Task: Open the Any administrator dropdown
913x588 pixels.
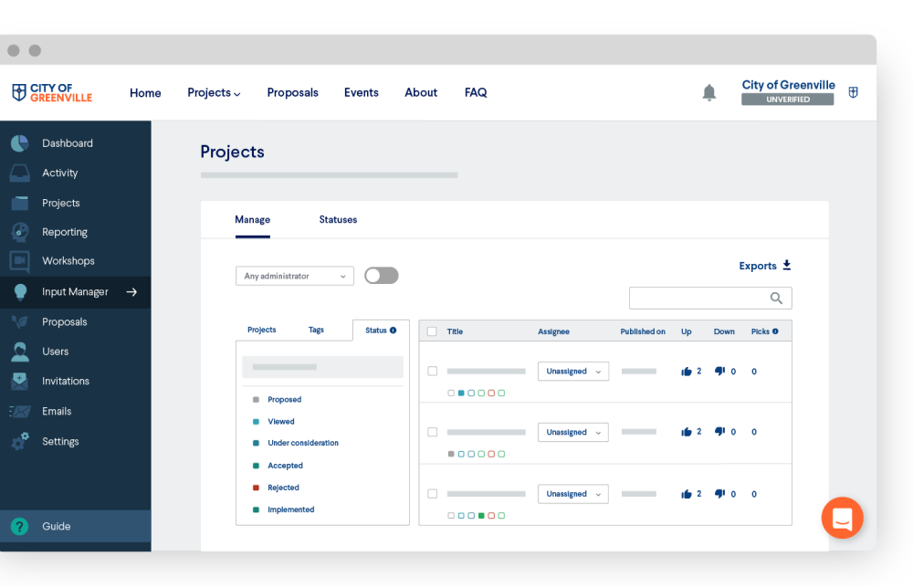Action: click(x=295, y=276)
